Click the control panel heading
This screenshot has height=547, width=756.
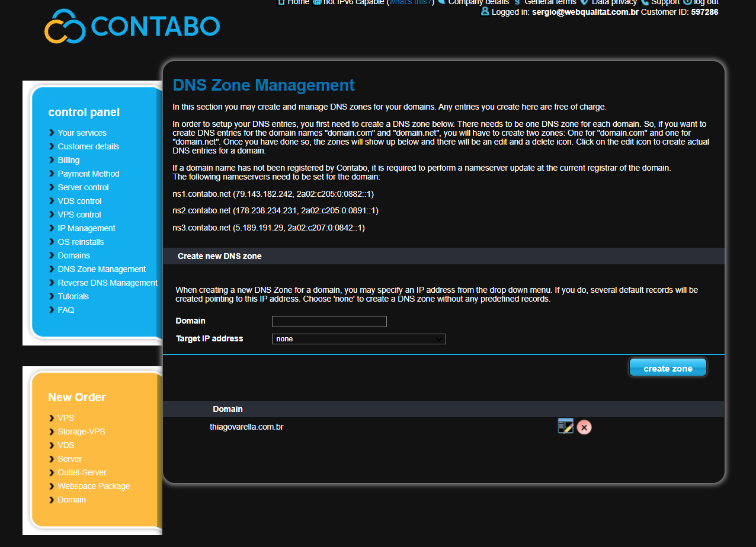click(84, 113)
